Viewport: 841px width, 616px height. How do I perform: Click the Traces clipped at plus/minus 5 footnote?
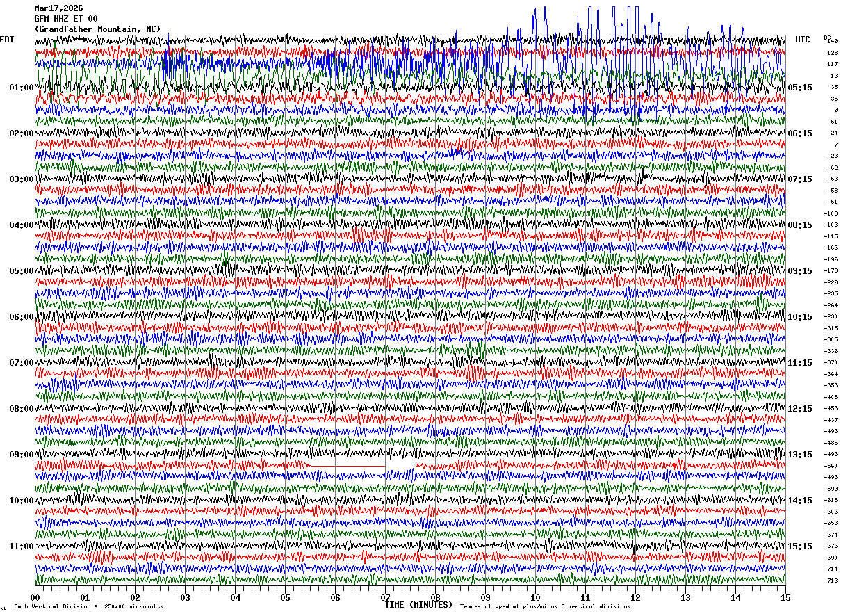pyautogui.click(x=545, y=607)
